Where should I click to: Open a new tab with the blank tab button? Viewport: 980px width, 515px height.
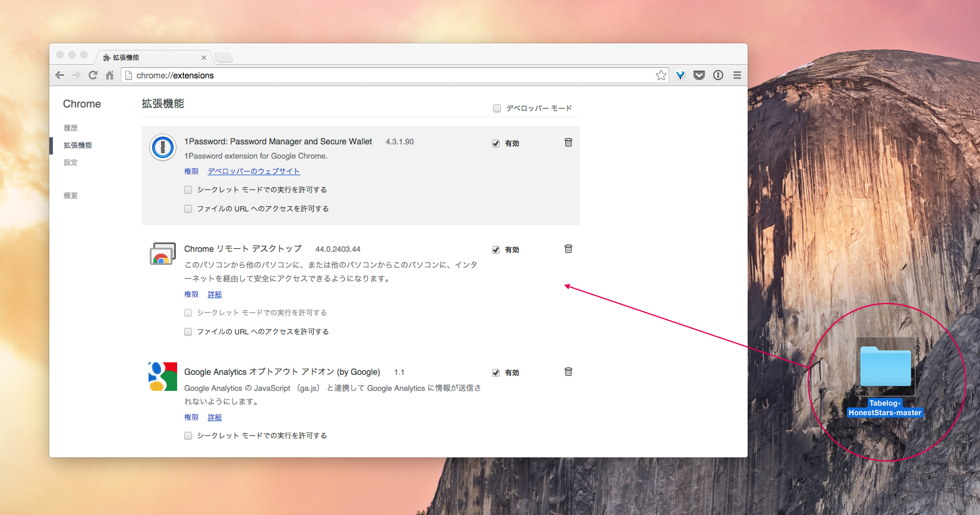point(223,58)
